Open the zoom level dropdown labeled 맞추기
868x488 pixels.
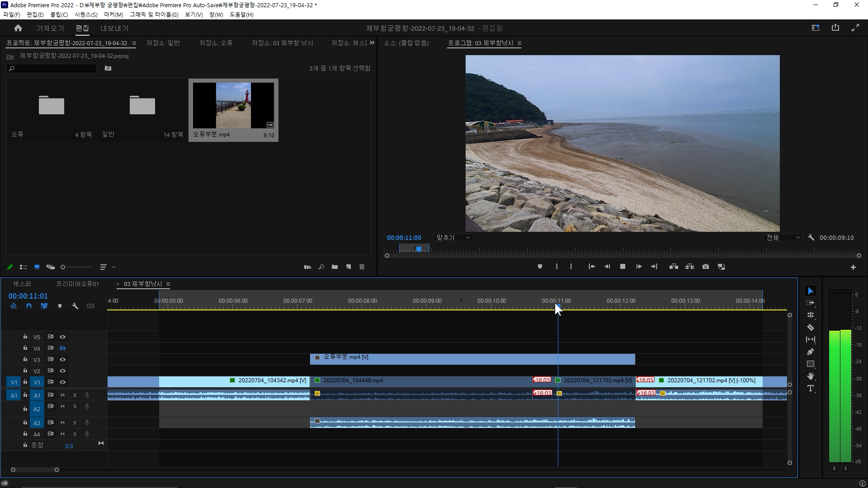pos(453,238)
